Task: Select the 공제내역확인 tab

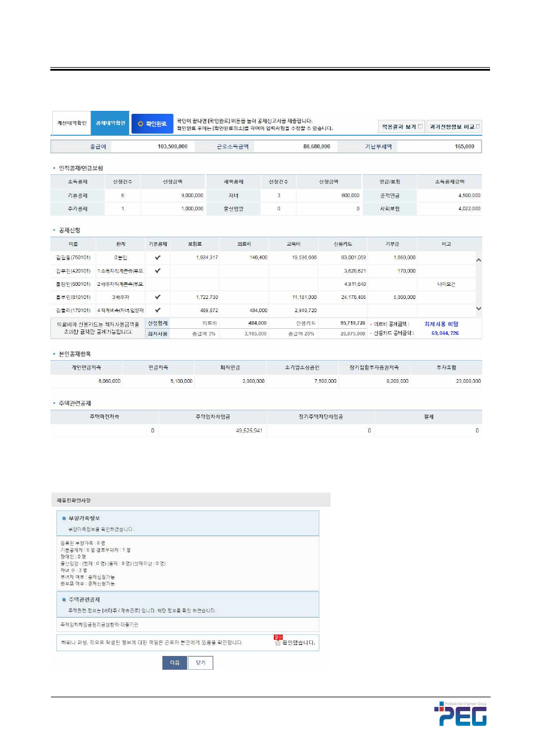Action: [x=110, y=123]
